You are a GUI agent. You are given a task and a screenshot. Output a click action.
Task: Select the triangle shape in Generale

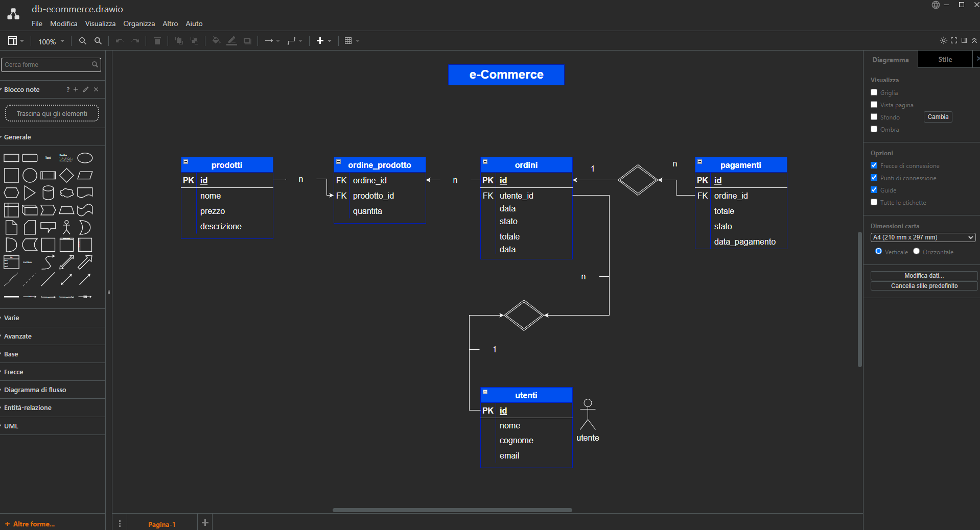(30, 193)
